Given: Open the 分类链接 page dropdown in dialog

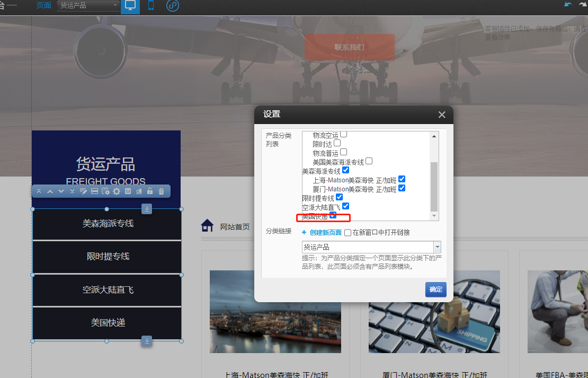Looking at the screenshot, I should coord(438,247).
